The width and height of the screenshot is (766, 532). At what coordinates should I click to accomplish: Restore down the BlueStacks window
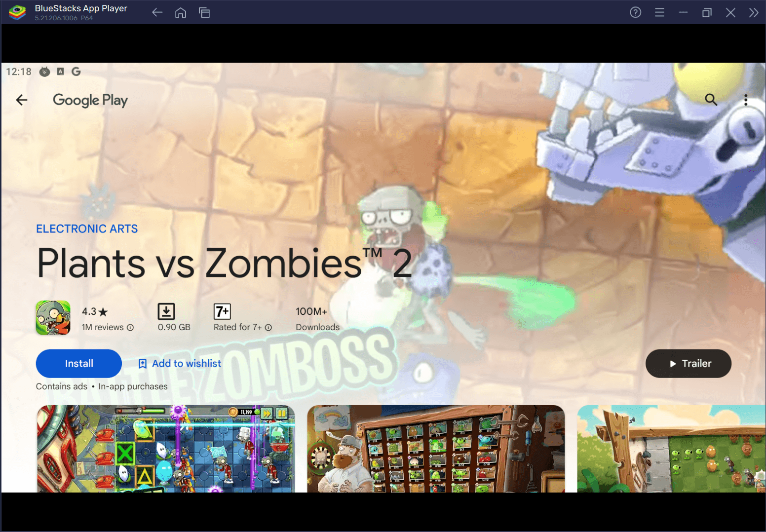coord(707,12)
